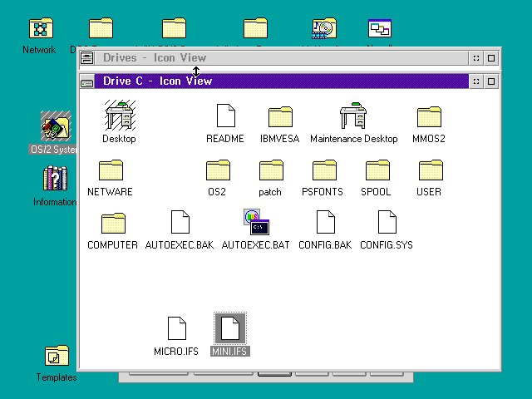Select the OS2 folder icon
Screen dimensions: 532x399
pos(218,170)
